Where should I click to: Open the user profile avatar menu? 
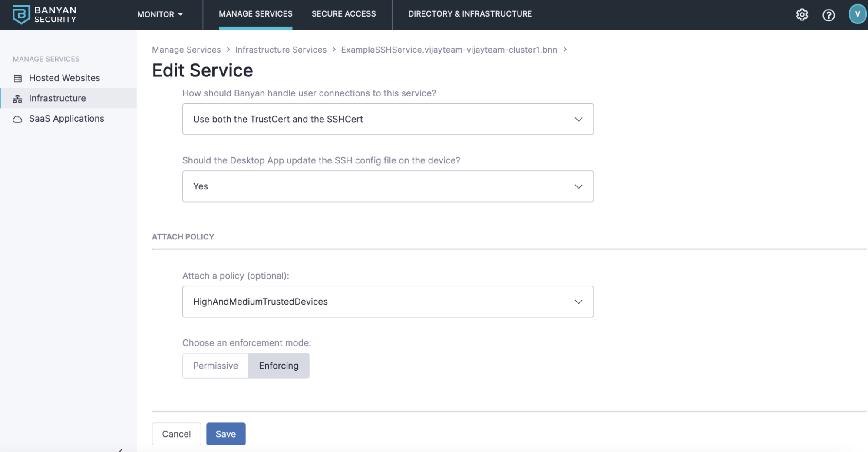(857, 14)
